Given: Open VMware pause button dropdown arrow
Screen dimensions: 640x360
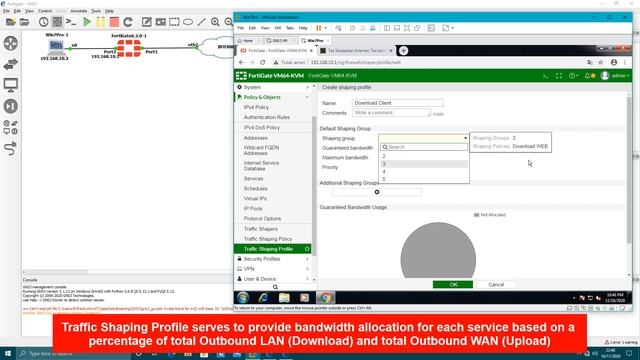Looking at the screenshot, I should tap(325, 28).
